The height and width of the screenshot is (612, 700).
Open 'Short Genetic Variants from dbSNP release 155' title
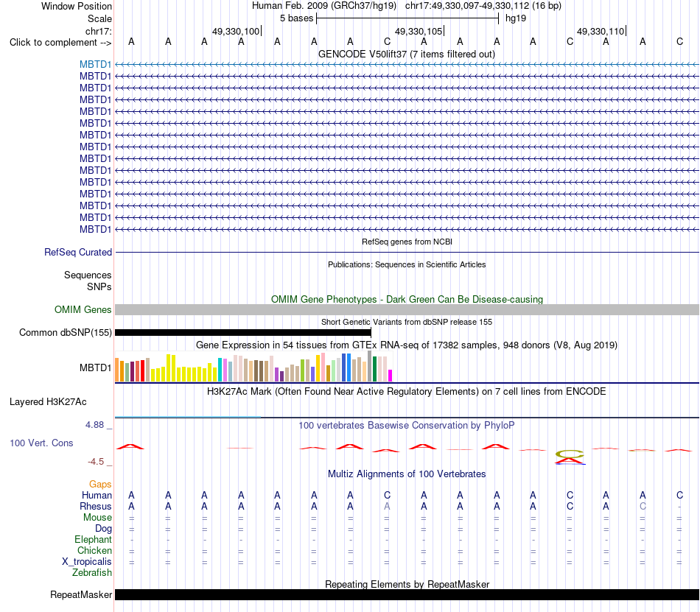click(407, 322)
